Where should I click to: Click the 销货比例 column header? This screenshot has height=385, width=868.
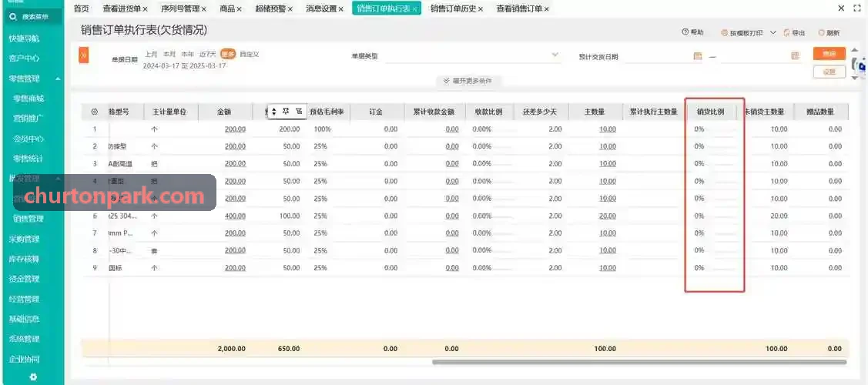[710, 112]
